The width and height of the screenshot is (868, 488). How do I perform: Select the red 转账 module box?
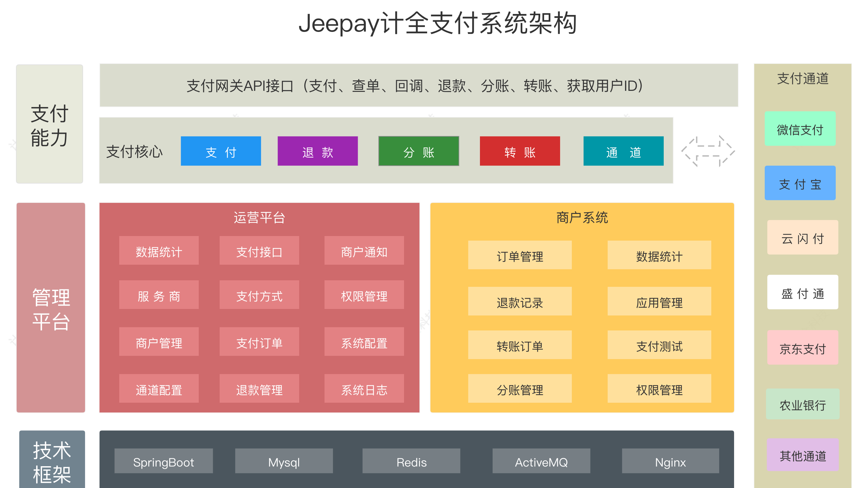(520, 151)
